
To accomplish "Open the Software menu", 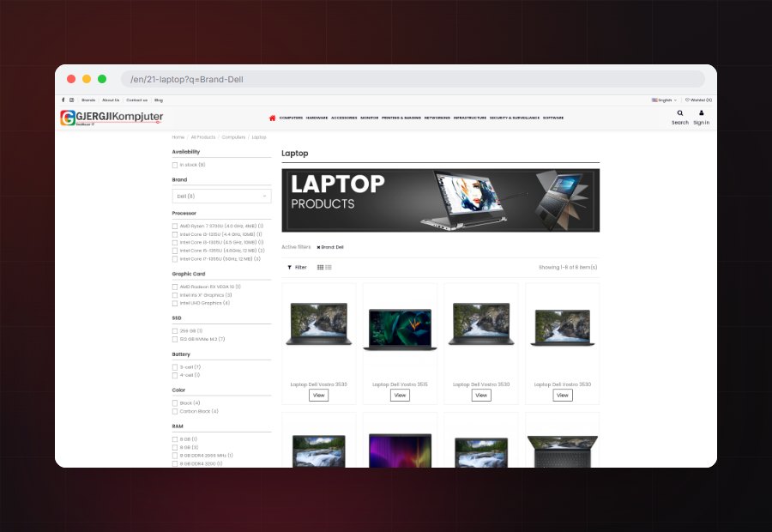I will 553,118.
